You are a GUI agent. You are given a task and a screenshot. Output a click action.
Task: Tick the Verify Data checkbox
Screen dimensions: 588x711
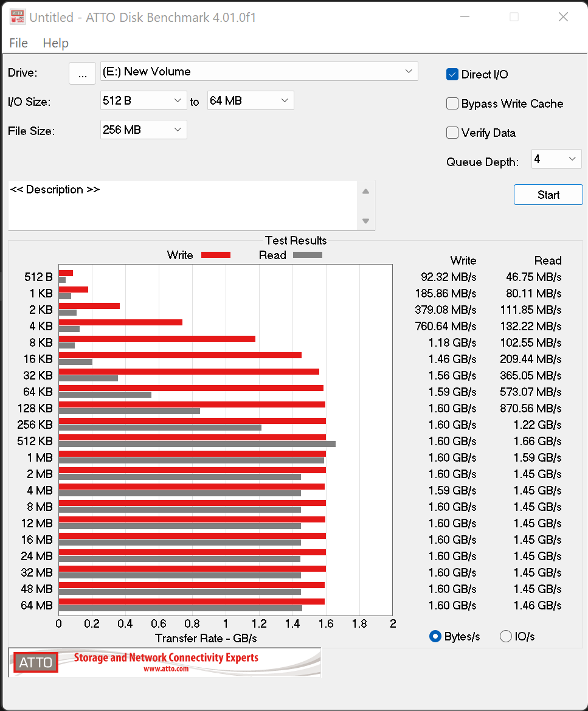pyautogui.click(x=452, y=133)
